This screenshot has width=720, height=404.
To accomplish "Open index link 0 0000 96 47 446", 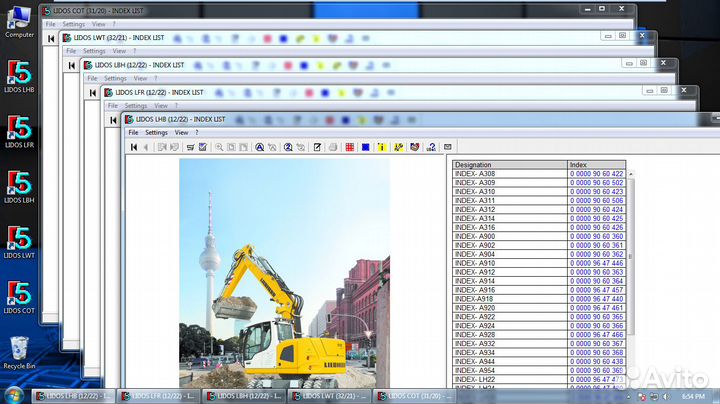I will point(596,263).
